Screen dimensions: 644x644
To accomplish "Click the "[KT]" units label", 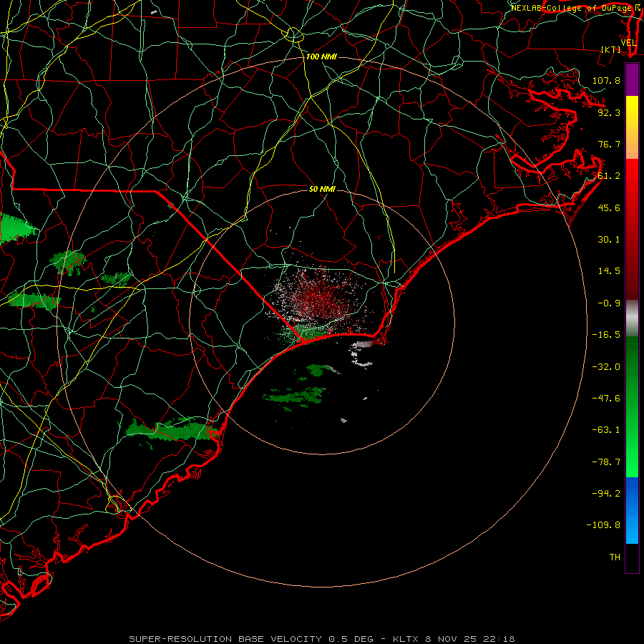I will 611,49.
